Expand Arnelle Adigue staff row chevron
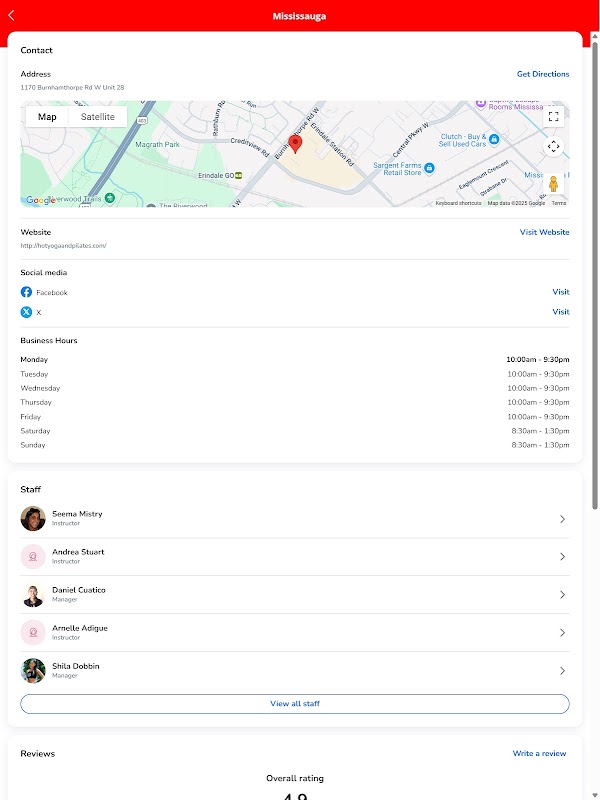The width and height of the screenshot is (600, 800). [562, 633]
